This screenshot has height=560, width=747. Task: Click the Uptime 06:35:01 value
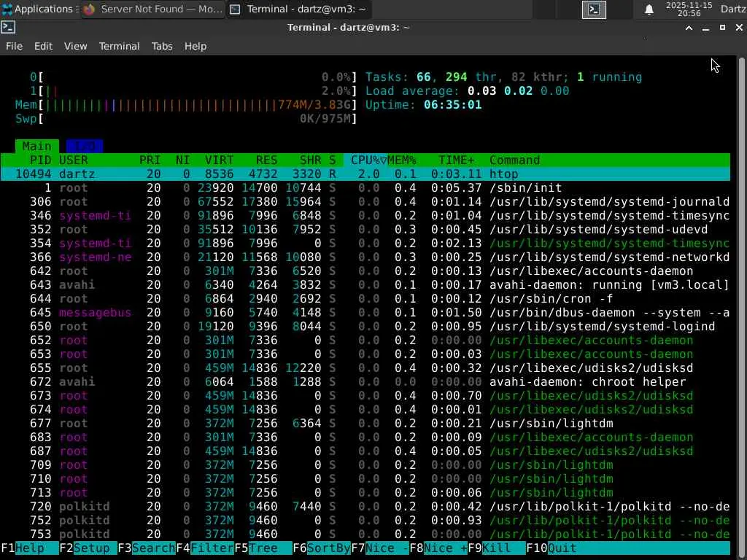pyautogui.click(x=452, y=105)
